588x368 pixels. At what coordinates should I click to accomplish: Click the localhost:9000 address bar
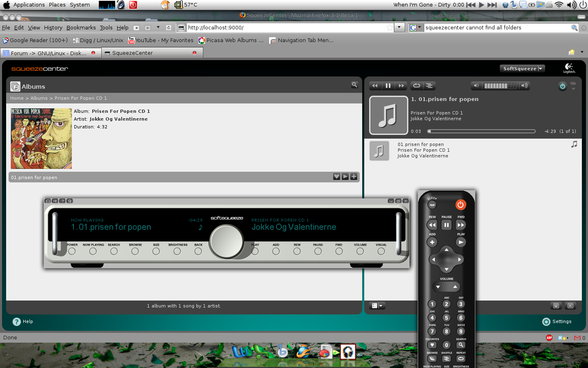pos(286,27)
